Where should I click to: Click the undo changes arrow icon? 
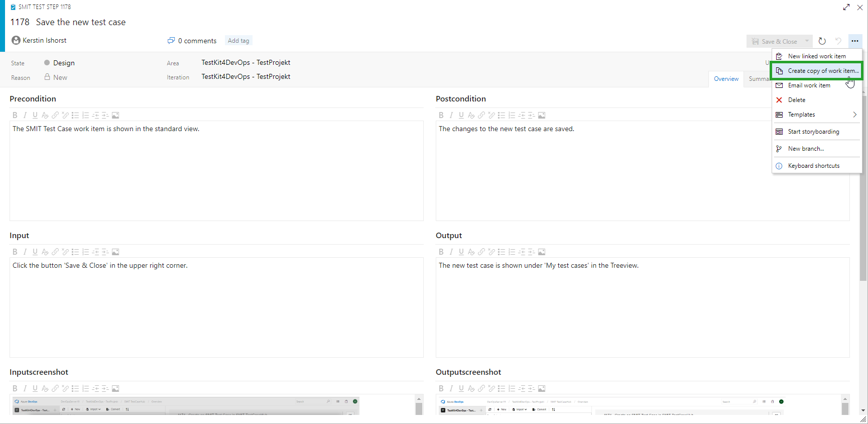[838, 41]
